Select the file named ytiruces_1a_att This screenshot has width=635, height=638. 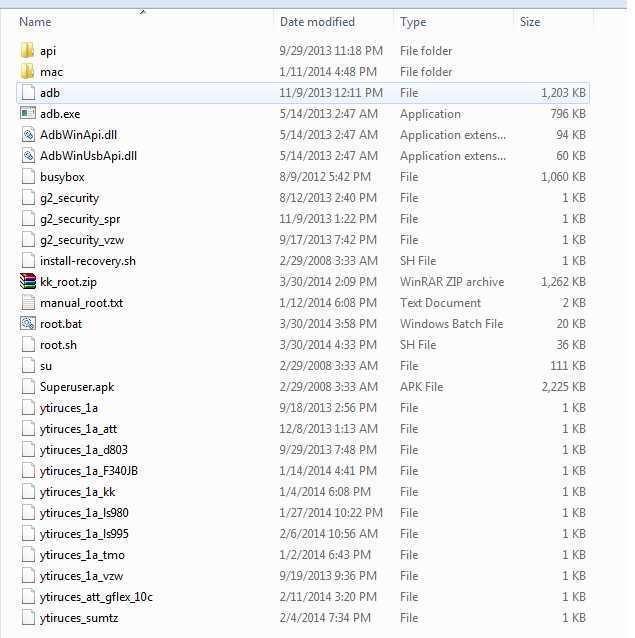click(x=78, y=429)
